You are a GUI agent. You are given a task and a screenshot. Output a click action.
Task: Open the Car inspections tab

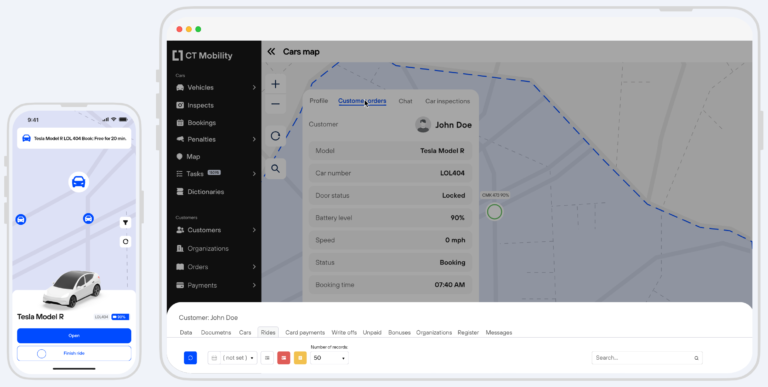tap(447, 101)
